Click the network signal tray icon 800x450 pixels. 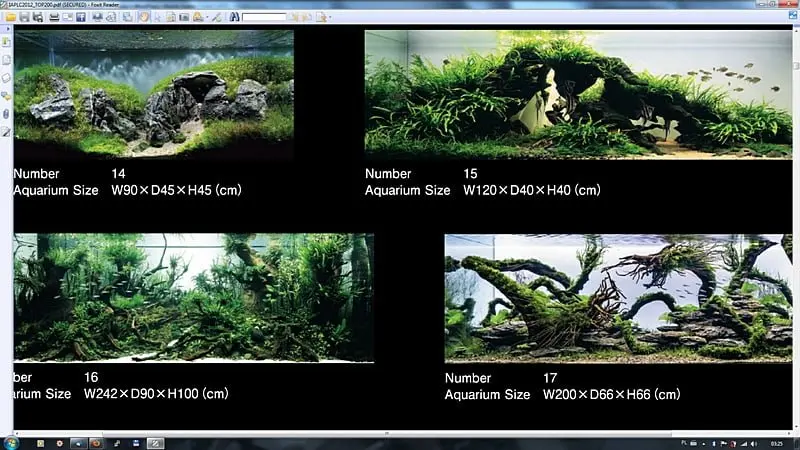pyautogui.click(x=744, y=444)
